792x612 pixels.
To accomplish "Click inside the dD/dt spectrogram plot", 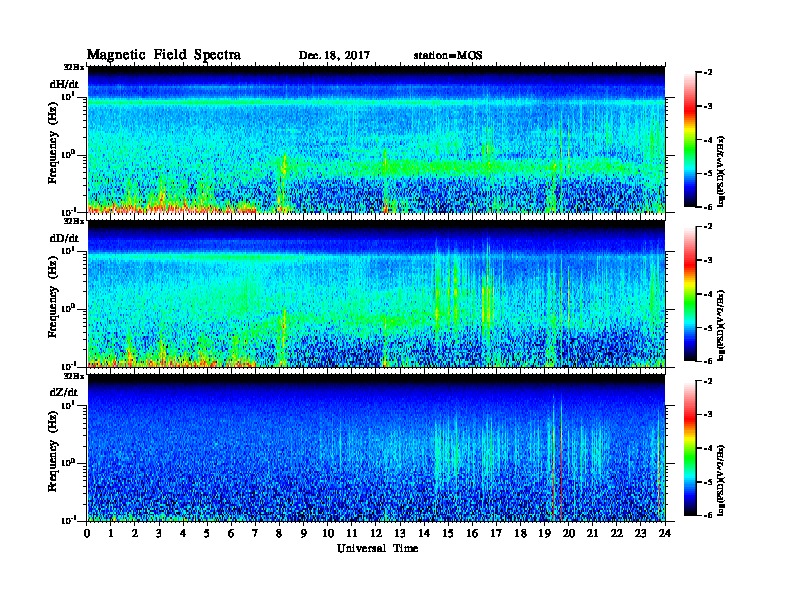I will point(376,293).
